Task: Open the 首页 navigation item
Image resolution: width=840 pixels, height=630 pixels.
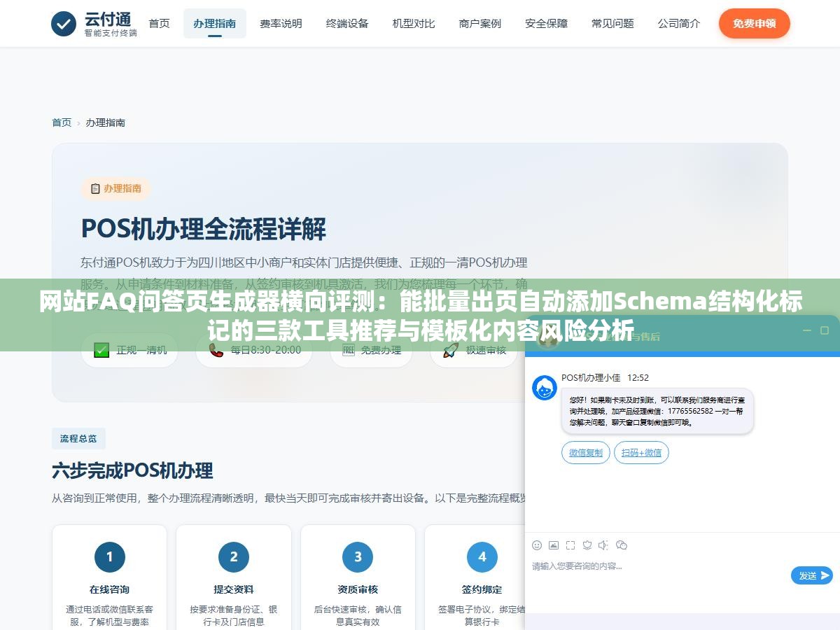Action: [160, 24]
